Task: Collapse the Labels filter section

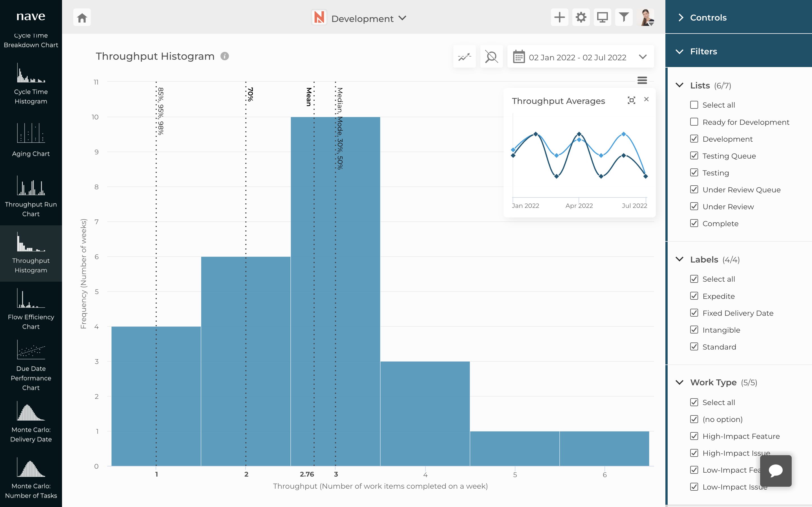Action: coord(679,259)
